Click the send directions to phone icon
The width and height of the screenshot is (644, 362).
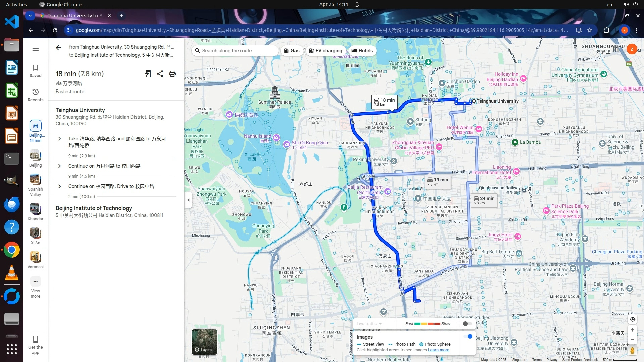point(148,74)
